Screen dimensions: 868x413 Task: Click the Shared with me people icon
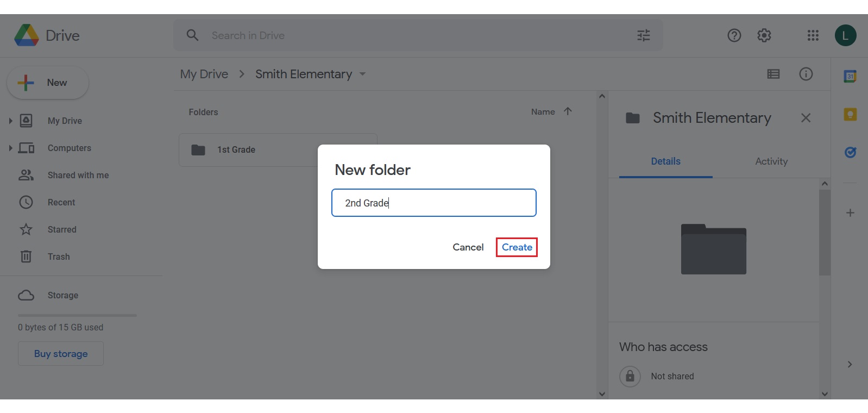click(x=26, y=175)
